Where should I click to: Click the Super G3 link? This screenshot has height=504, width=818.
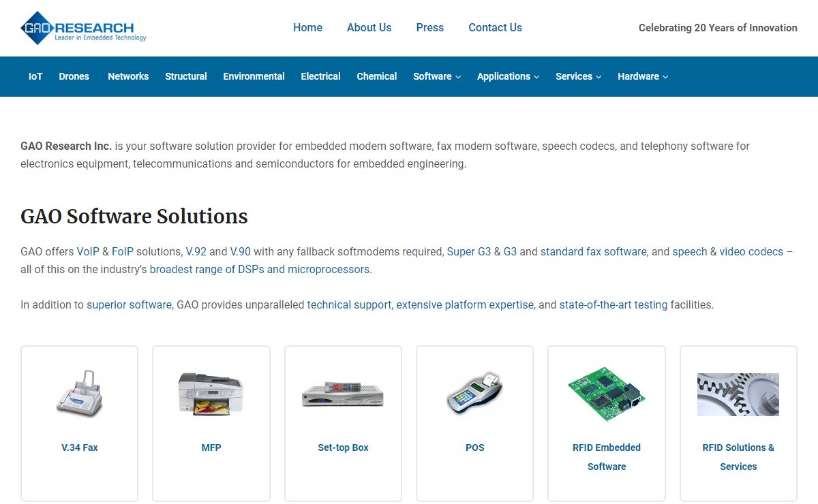tap(469, 251)
